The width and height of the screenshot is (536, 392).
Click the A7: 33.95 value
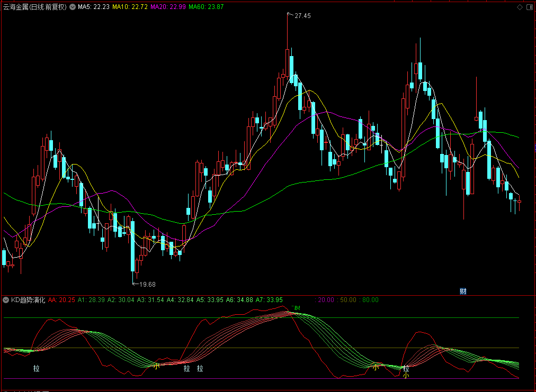click(270, 300)
